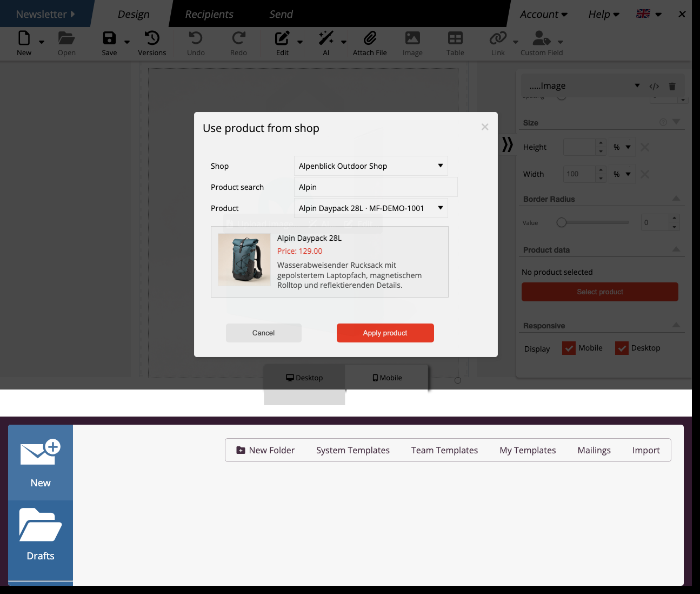Viewport: 700px width, 594px height.
Task: Open the Drafts folder icon
Action: pyautogui.click(x=41, y=524)
